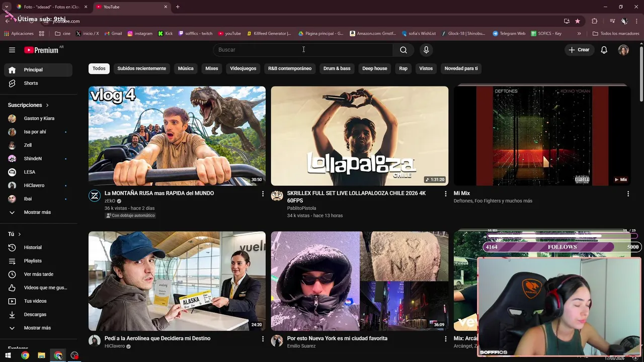The height and width of the screenshot is (362, 644).
Task: Click the search magnifier button
Action: coord(404,50)
